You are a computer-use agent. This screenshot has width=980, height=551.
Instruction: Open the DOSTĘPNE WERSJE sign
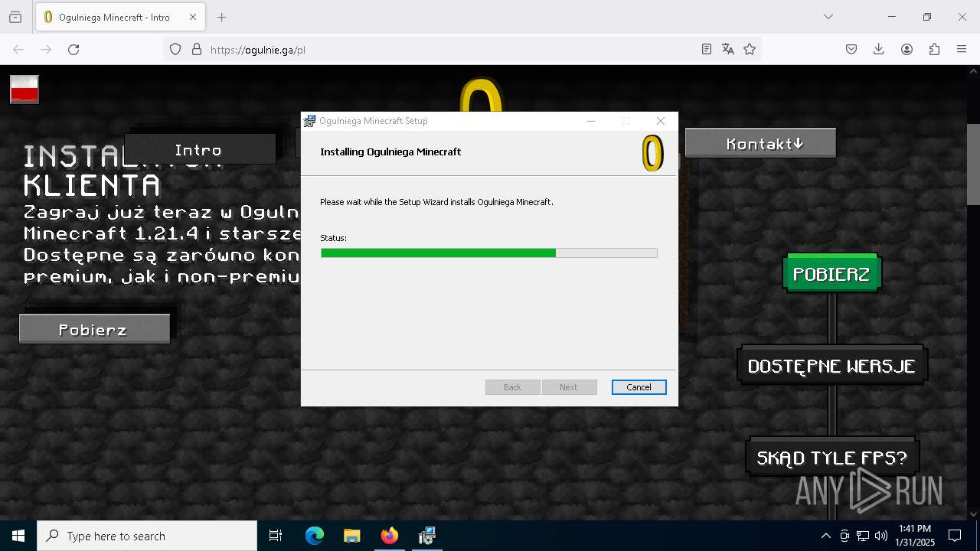832,365
